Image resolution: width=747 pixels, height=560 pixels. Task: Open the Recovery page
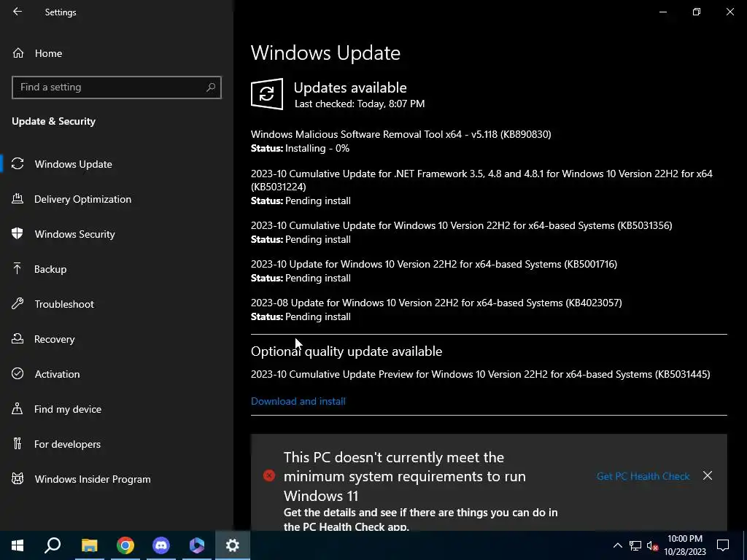coord(54,339)
